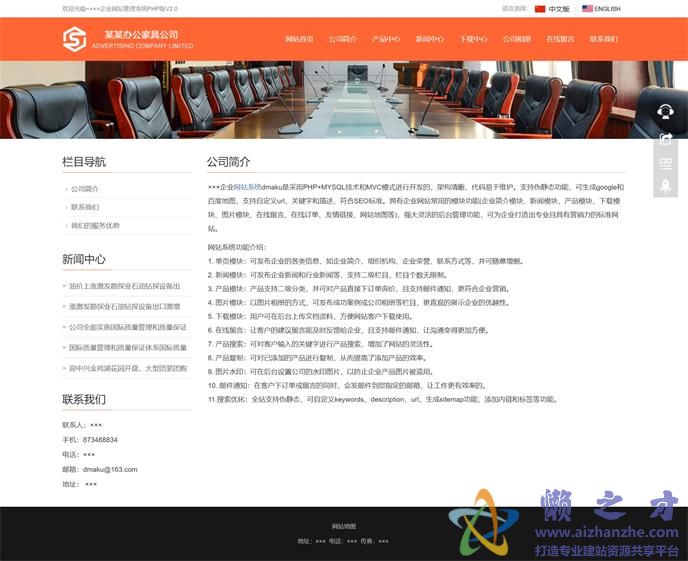Image resolution: width=688 pixels, height=561 pixels.
Task: Click the blue 网站系统 link in the article
Action: [x=247, y=187]
